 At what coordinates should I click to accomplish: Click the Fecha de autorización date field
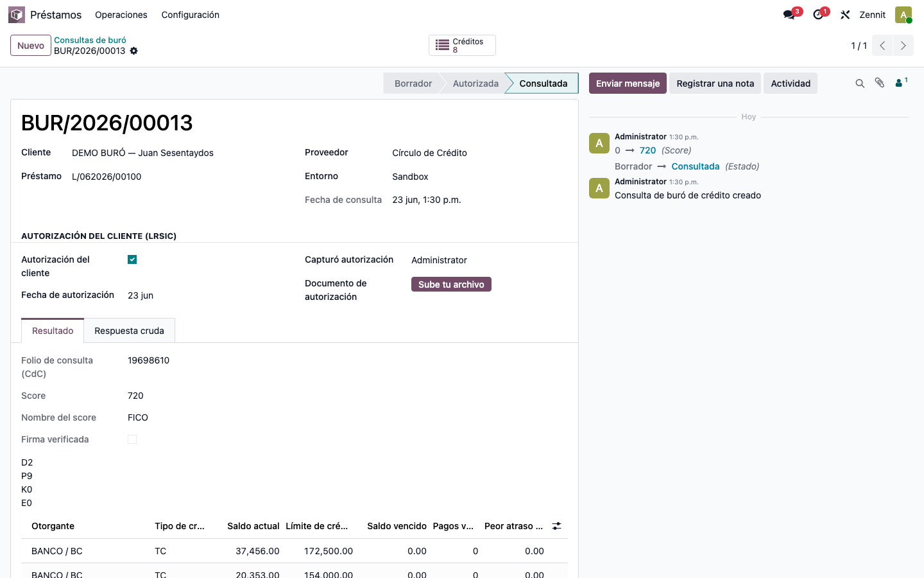pos(141,295)
